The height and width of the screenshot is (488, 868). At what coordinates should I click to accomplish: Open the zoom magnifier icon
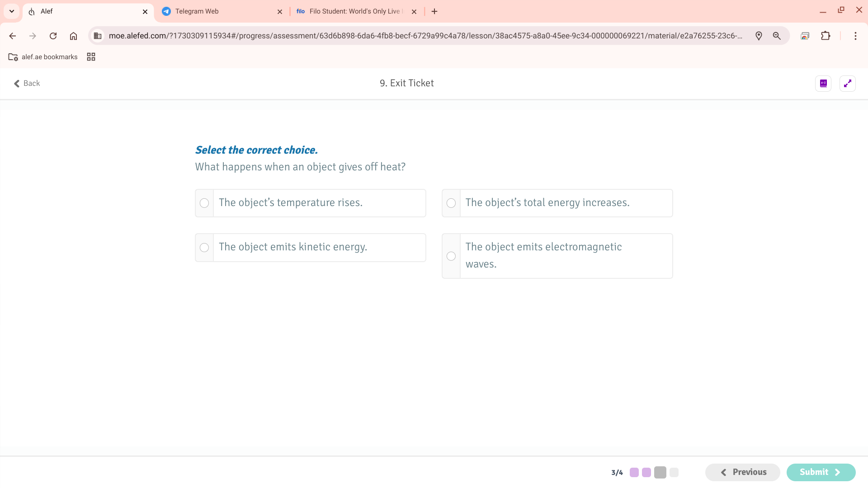click(x=777, y=36)
